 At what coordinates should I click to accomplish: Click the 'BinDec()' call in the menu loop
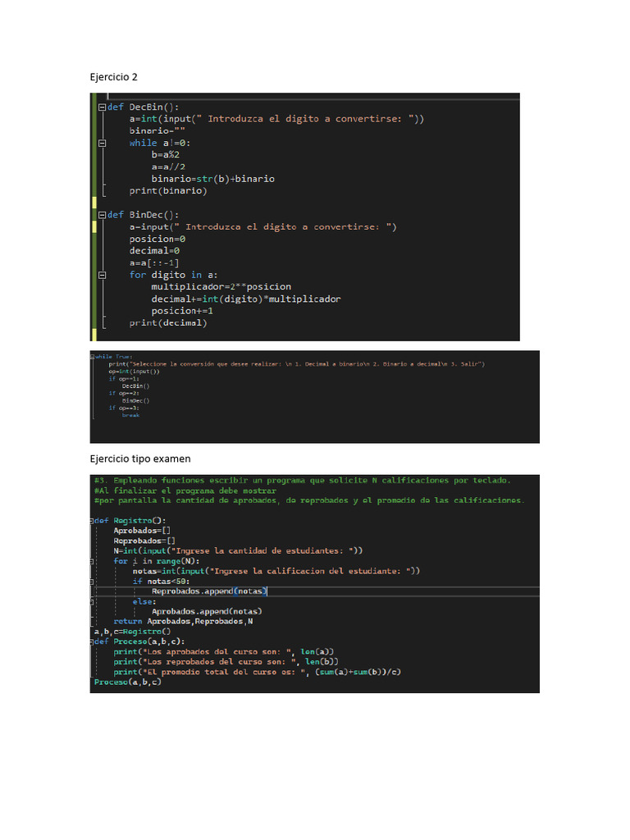(136, 400)
